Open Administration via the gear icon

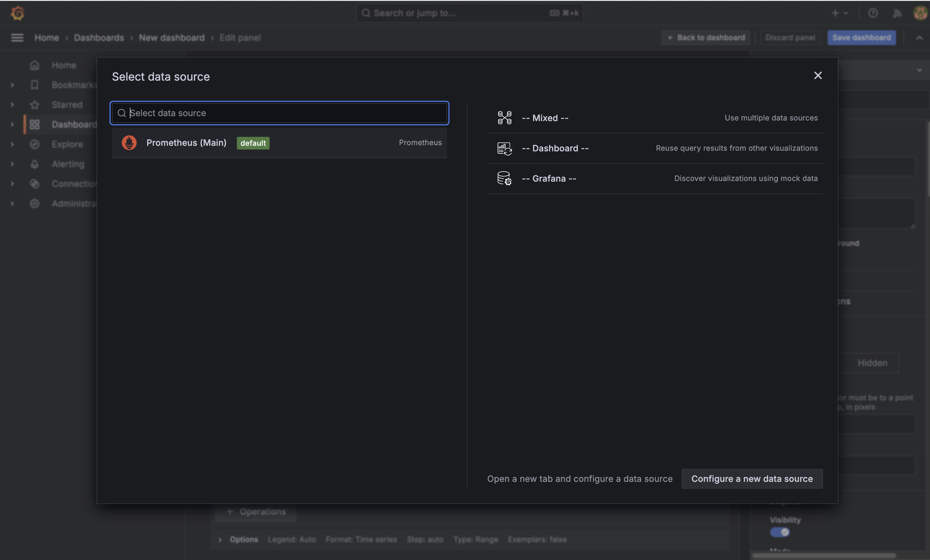34,203
